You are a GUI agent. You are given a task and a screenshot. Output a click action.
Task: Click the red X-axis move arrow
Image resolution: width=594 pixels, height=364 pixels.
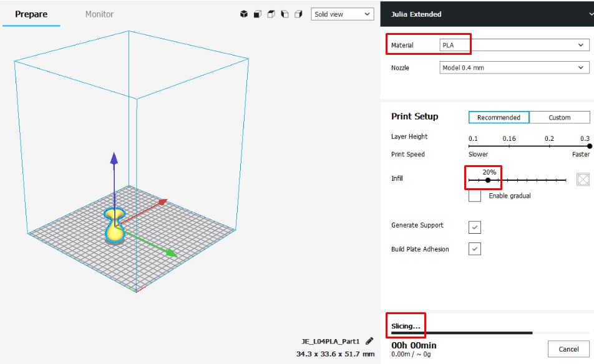click(x=162, y=202)
